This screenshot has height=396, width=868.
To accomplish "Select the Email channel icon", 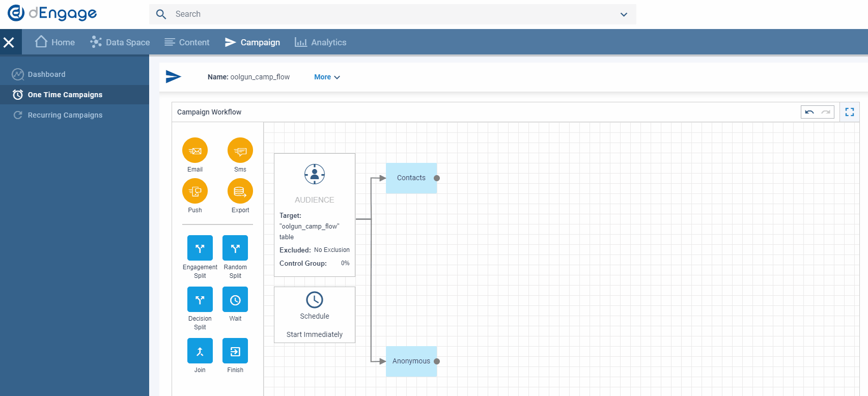I will point(195,150).
